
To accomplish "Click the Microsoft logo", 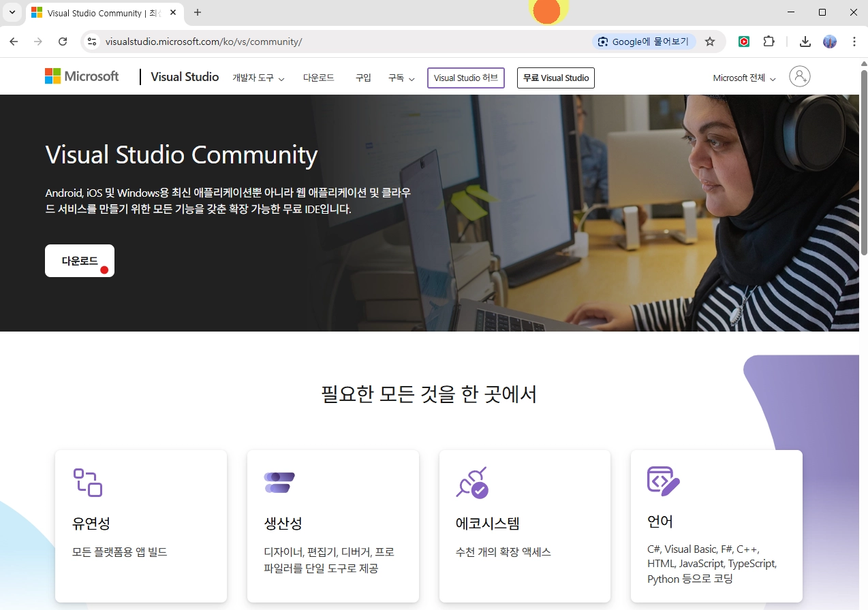I will click(82, 76).
